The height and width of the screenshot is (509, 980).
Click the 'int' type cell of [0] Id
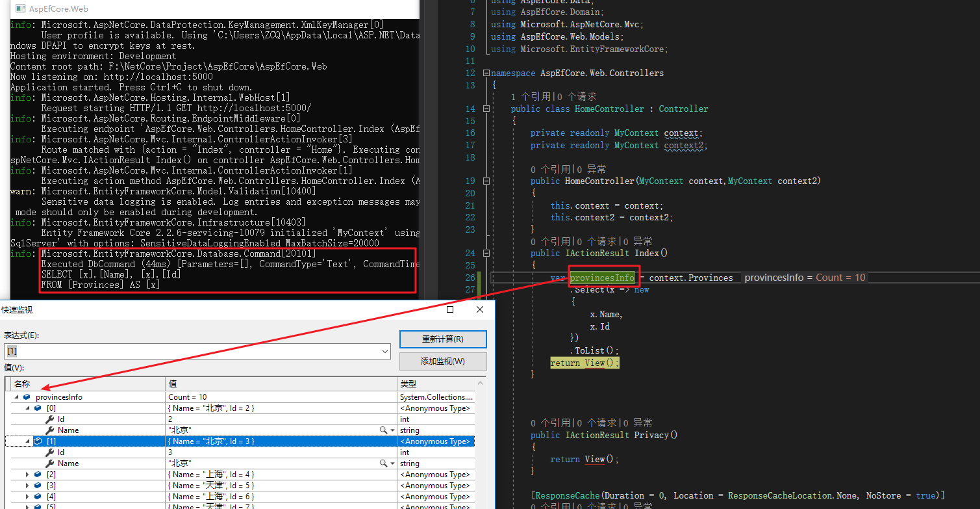(436, 419)
